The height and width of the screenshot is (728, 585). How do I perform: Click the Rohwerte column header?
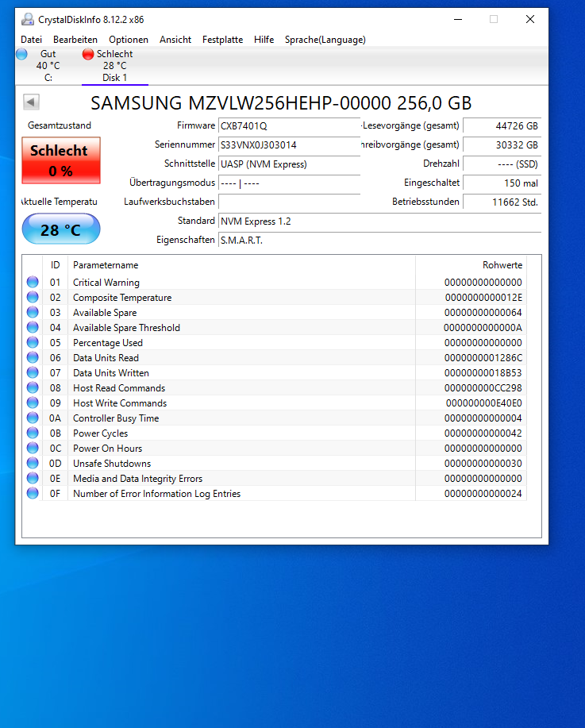471,264
